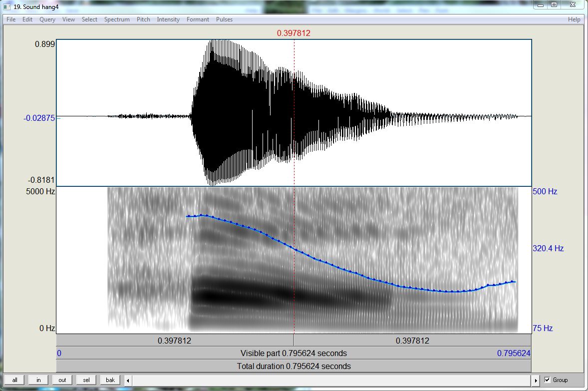Close the Sound hang4 window
This screenshot has width=588, height=391.
[x=573, y=5]
